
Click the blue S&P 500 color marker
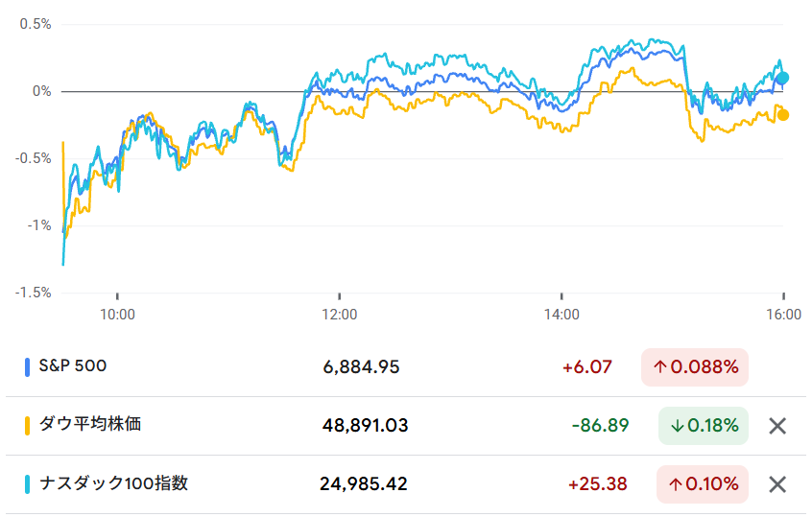28,366
